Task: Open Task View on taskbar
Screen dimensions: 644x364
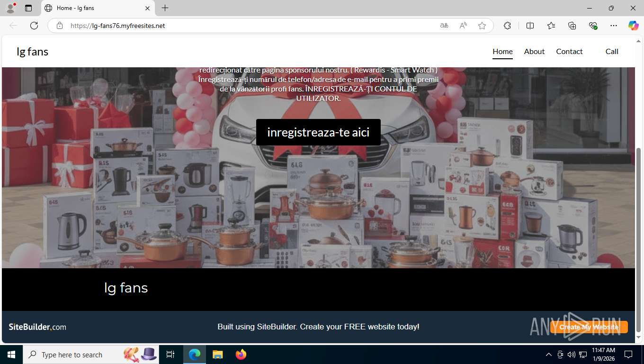Action: point(170,355)
